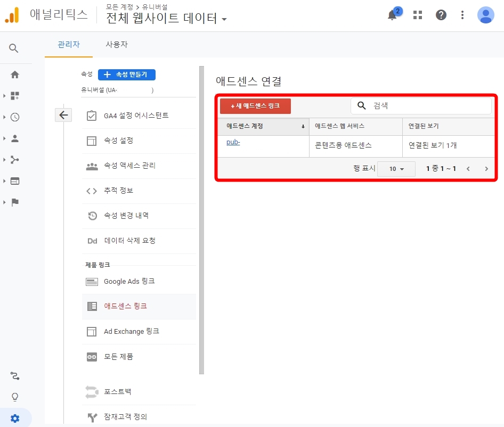Open the three-dot options icon in header
Viewport: 504px width, 427px height.
point(461,14)
